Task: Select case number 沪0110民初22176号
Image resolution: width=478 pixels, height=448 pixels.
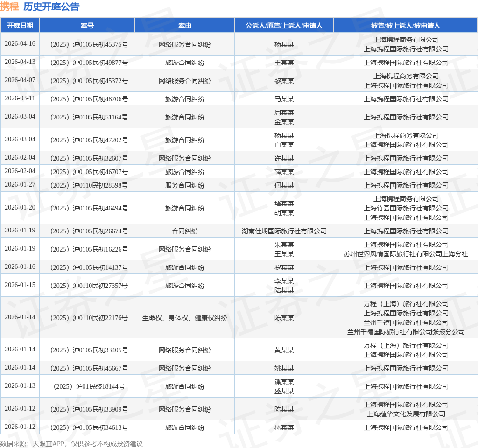Action: point(89,318)
